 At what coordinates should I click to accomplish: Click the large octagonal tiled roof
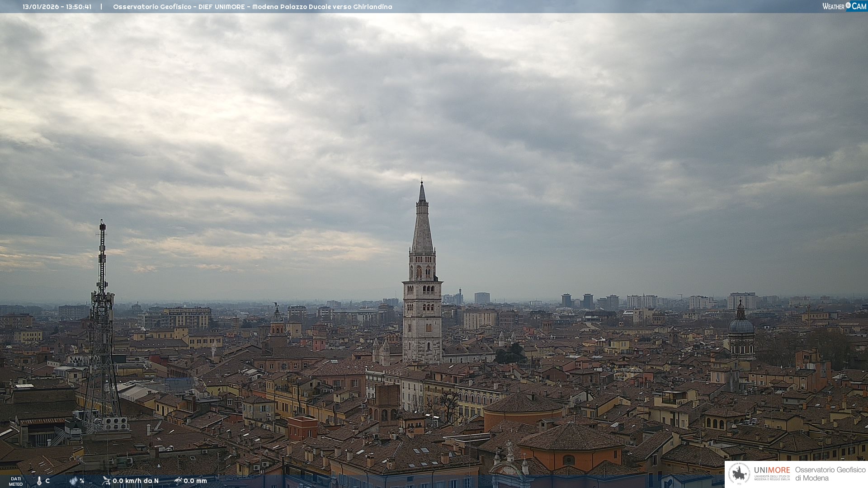[x=571, y=437]
